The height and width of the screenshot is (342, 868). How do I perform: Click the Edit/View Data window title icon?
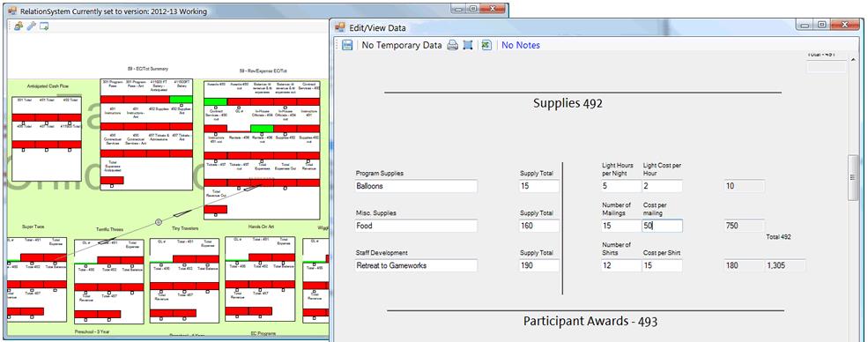[x=340, y=27]
